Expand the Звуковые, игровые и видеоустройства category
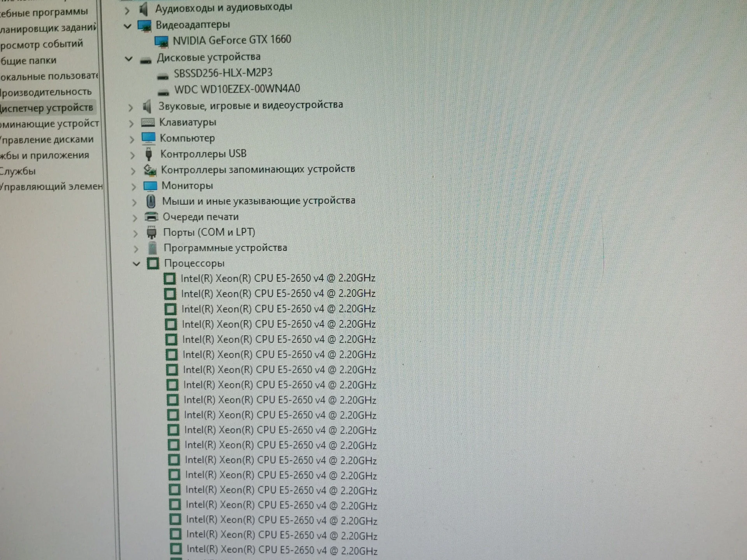747x560 pixels. point(131,108)
